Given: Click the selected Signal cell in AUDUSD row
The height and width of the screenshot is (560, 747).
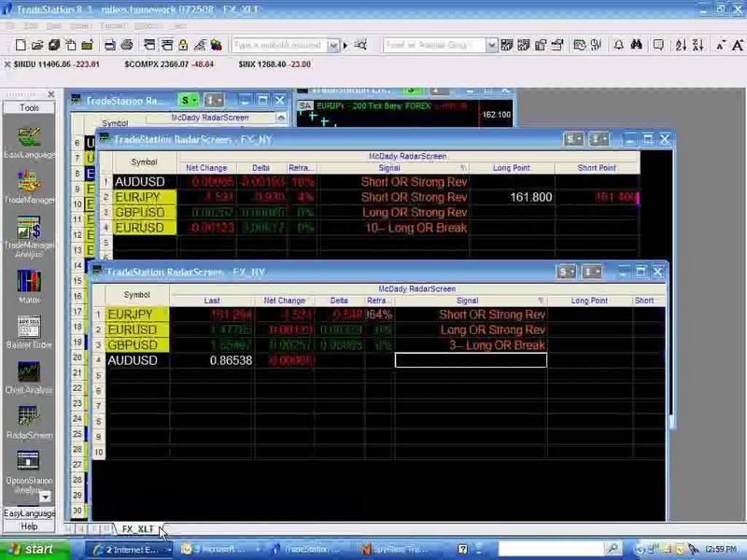Looking at the screenshot, I should [x=472, y=360].
